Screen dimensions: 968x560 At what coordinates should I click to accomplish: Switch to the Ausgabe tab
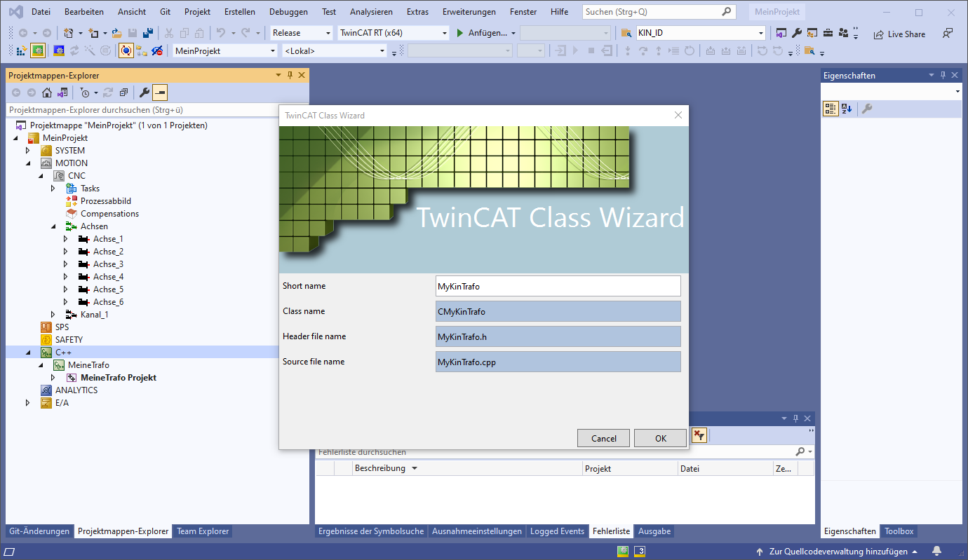coord(654,531)
